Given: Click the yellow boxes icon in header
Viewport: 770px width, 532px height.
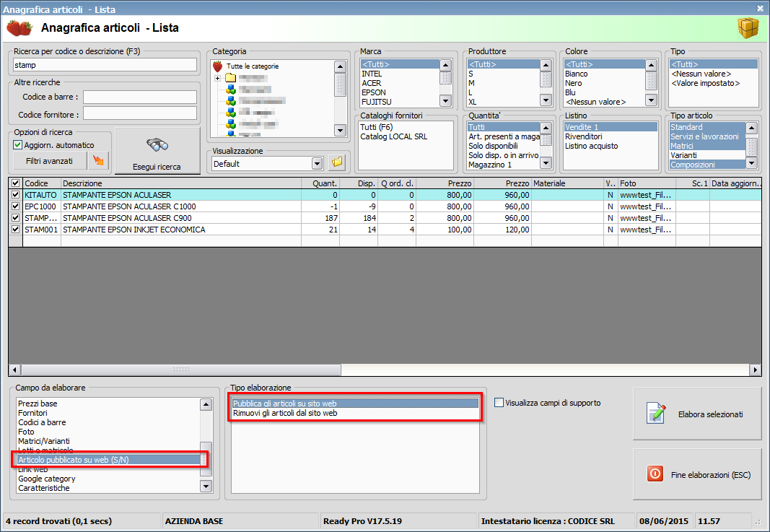Looking at the screenshot, I should pyautogui.click(x=748, y=28).
